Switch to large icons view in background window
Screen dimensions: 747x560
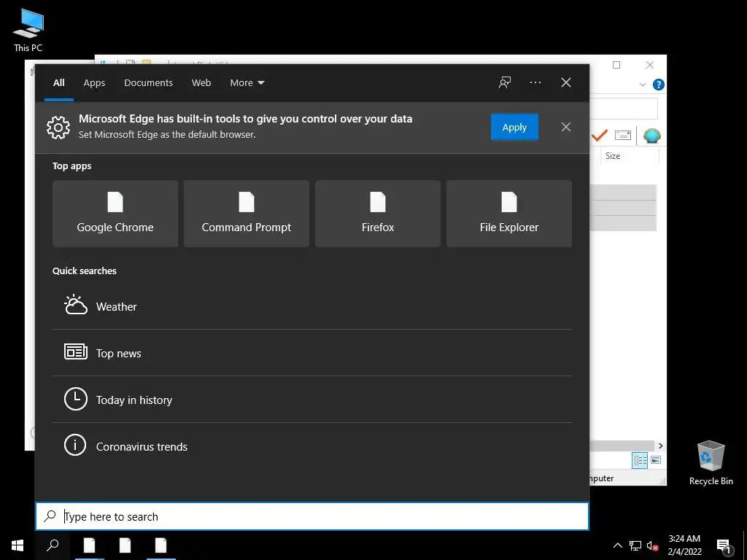pyautogui.click(x=656, y=460)
